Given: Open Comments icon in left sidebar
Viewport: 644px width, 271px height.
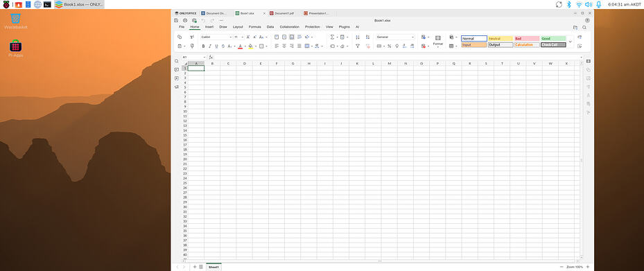Looking at the screenshot, I should click(x=177, y=70).
